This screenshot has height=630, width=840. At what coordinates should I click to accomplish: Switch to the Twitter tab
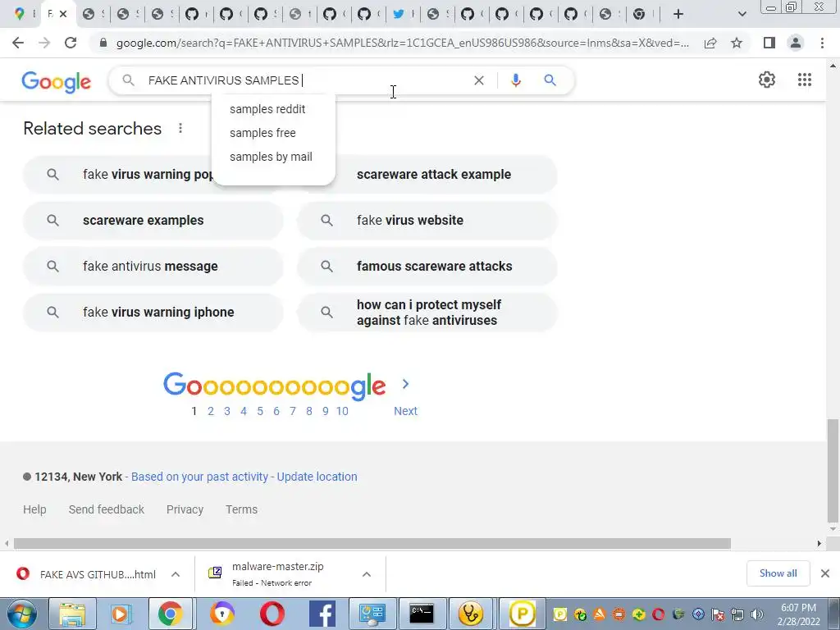click(x=402, y=14)
